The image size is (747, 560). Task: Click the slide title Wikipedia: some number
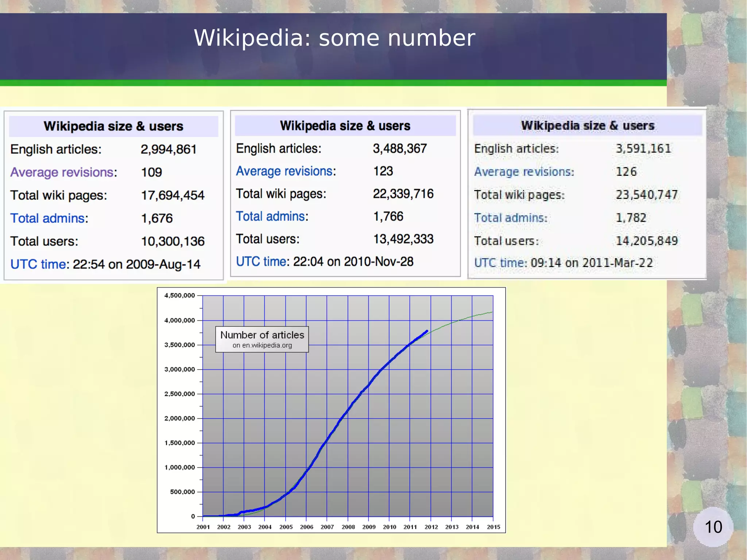pos(334,38)
